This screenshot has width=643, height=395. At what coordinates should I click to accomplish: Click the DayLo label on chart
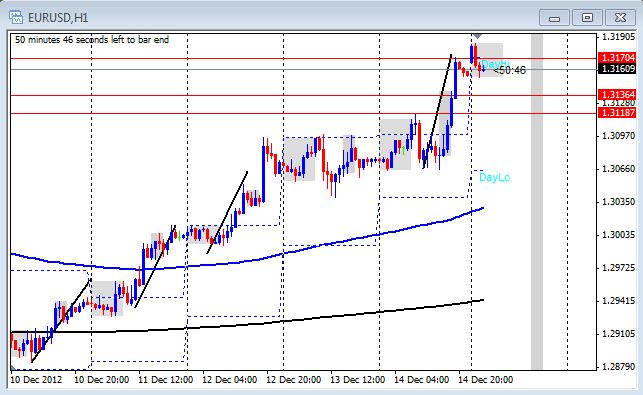(495, 177)
